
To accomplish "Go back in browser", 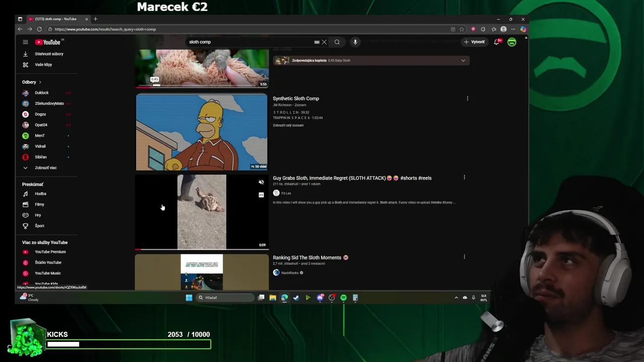I will click(x=20, y=29).
